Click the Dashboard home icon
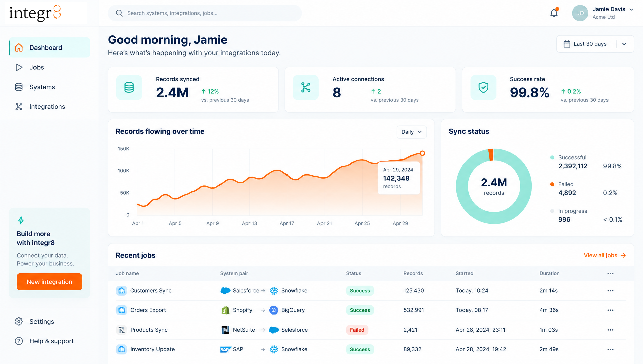This screenshot has width=643, height=364. pyautogui.click(x=19, y=48)
